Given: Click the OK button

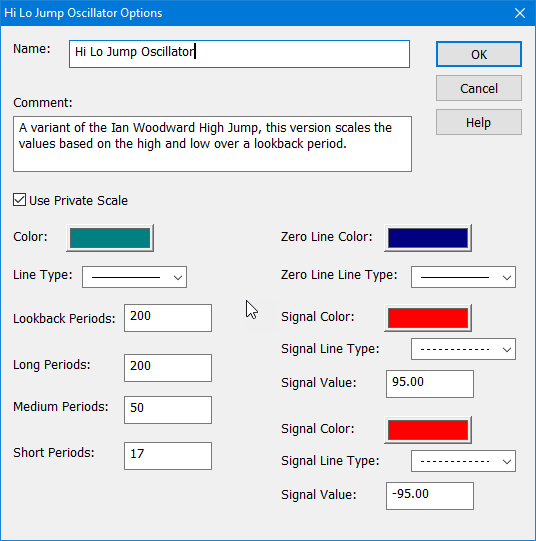Looking at the screenshot, I should (x=479, y=54).
